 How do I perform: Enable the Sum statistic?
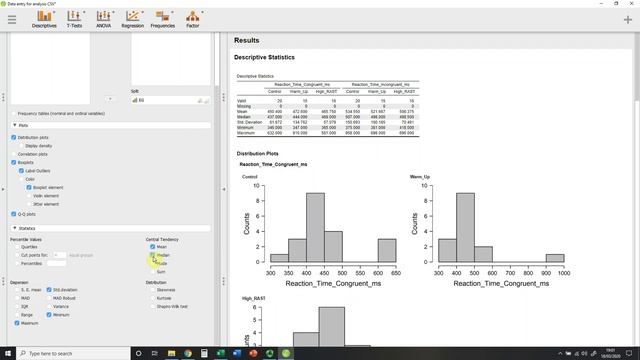click(152, 272)
